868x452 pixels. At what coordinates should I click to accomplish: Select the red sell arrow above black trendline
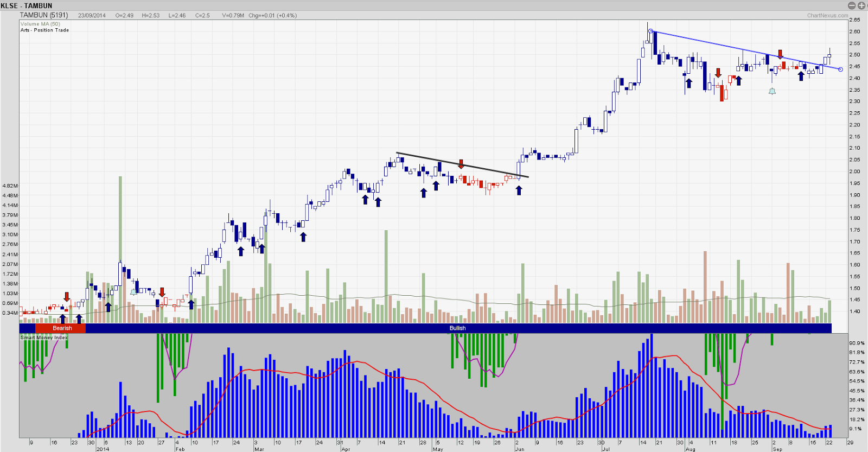point(461,164)
